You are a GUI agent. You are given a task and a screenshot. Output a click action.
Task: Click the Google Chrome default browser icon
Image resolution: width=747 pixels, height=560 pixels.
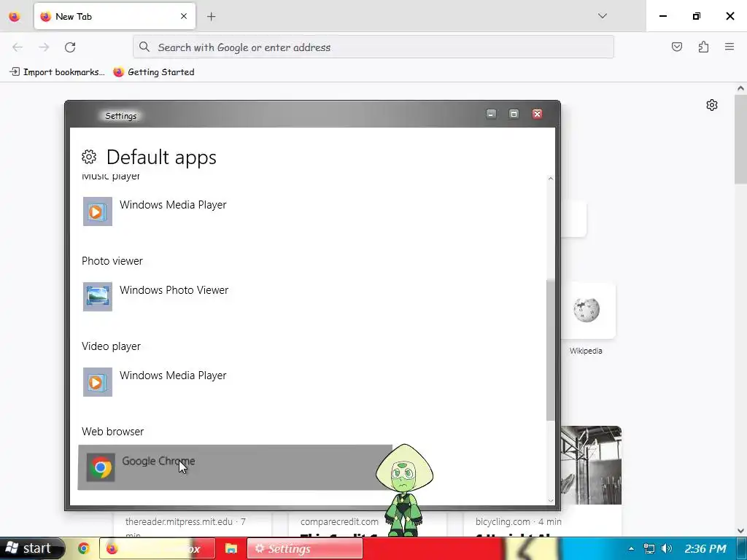(101, 467)
